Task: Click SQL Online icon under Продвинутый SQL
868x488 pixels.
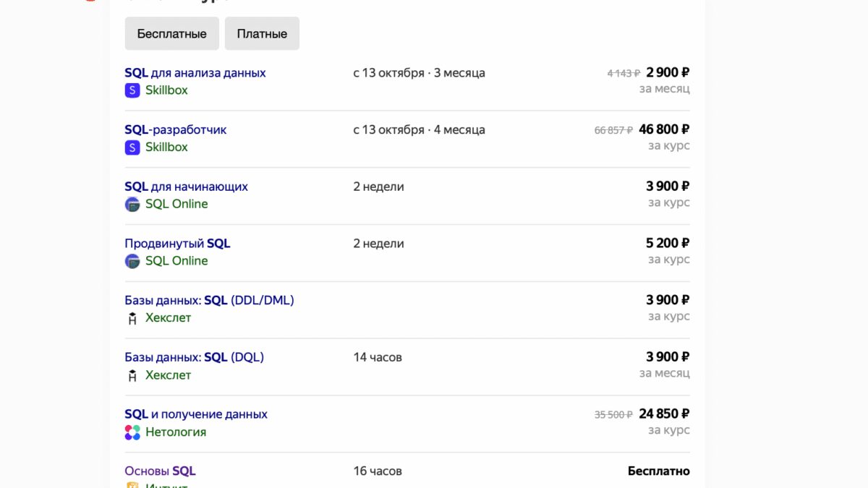Action: (132, 261)
